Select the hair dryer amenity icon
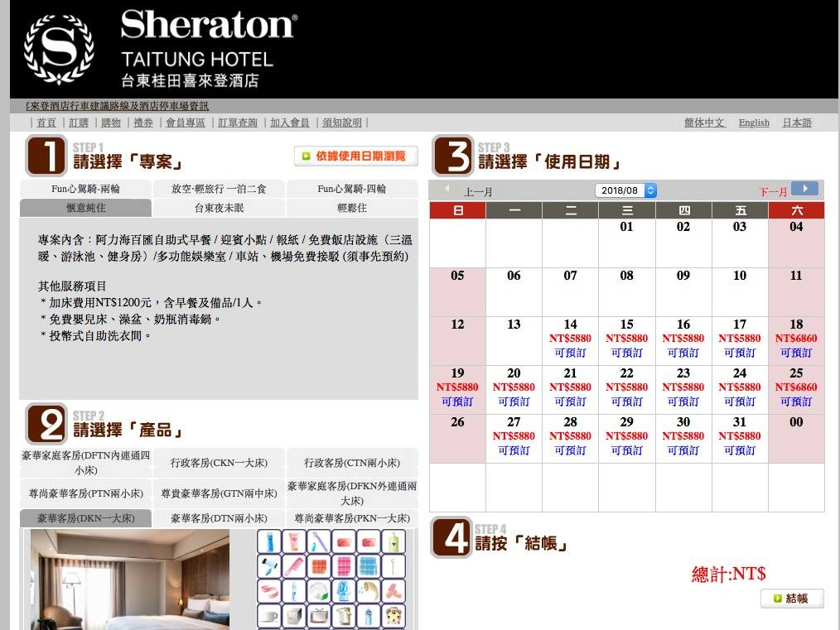This screenshot has width=840, height=630. point(269,566)
